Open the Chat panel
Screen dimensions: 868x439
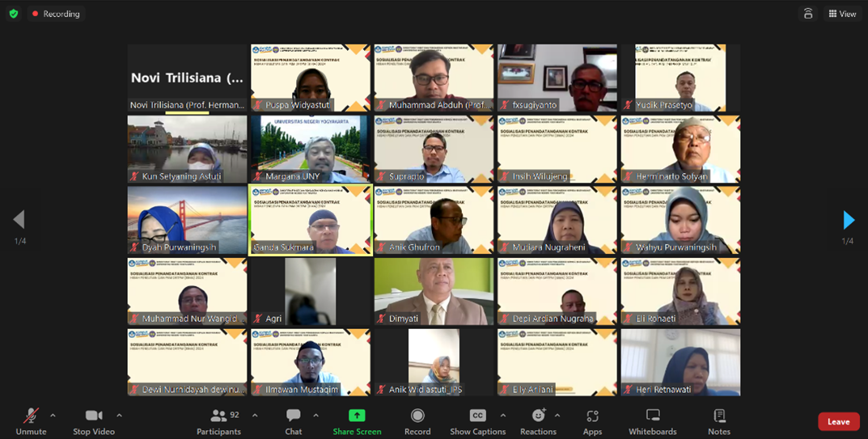(x=294, y=416)
